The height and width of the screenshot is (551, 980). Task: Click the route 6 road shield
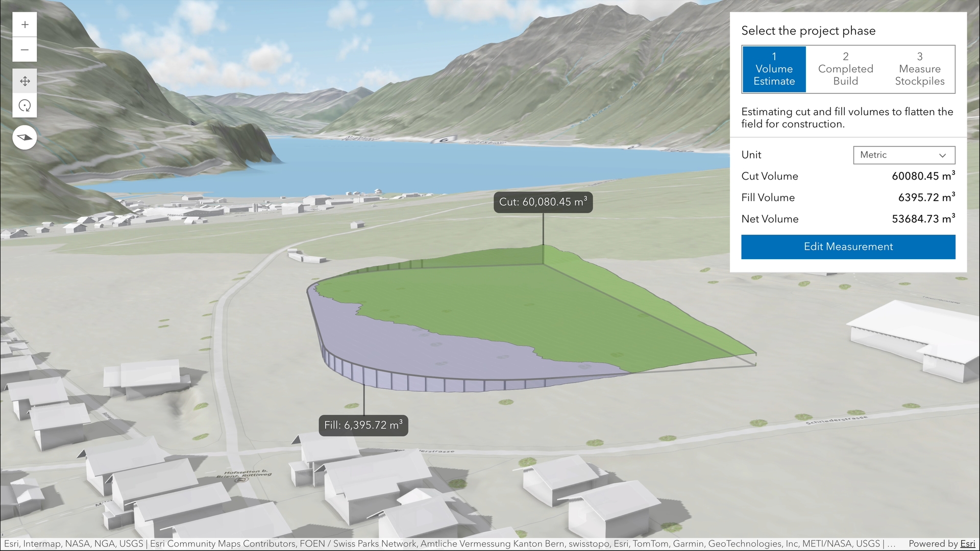point(445,139)
